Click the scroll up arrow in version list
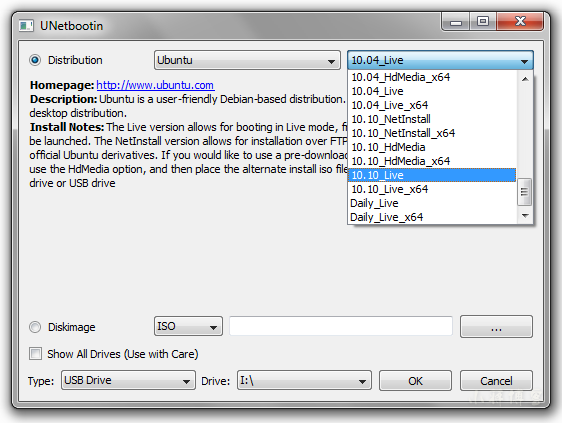This screenshot has width=562, height=423. (525, 79)
